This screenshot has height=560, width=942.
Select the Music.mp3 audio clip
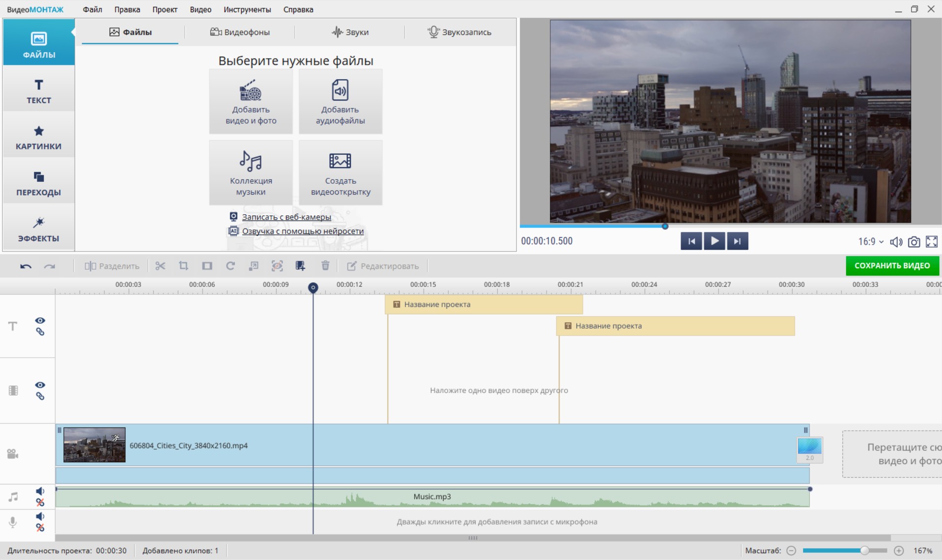[x=432, y=497]
